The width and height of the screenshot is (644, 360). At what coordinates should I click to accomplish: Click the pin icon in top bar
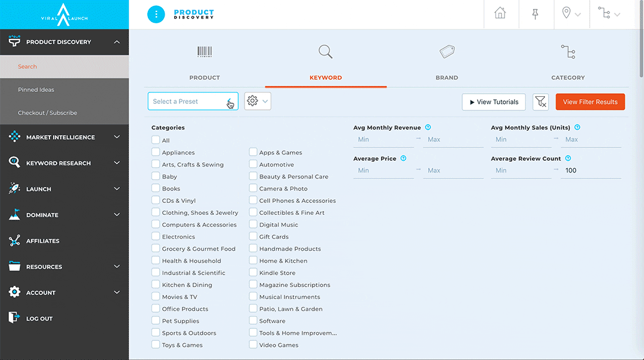pos(535,14)
